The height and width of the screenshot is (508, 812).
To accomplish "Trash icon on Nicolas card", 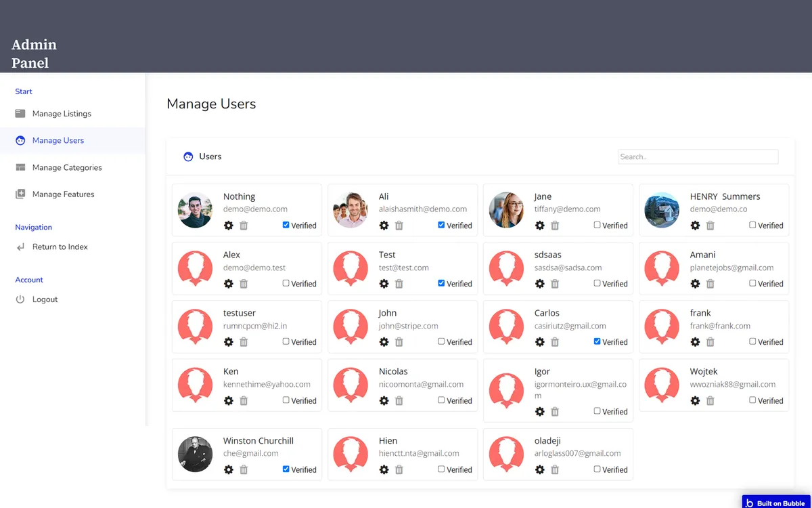I will click(x=399, y=400).
